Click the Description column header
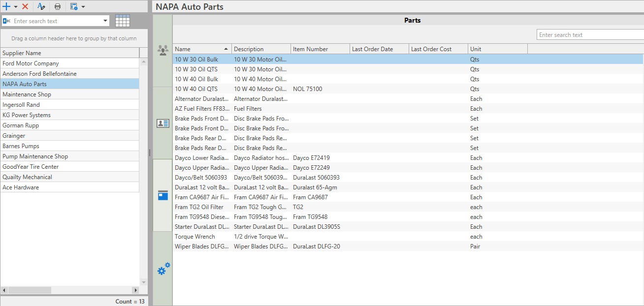 (x=261, y=49)
